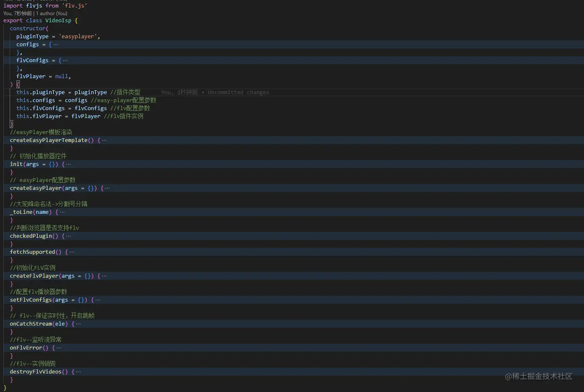
Task: Unfold the checkedPlugin() method ellipsis
Action: pos(69,236)
